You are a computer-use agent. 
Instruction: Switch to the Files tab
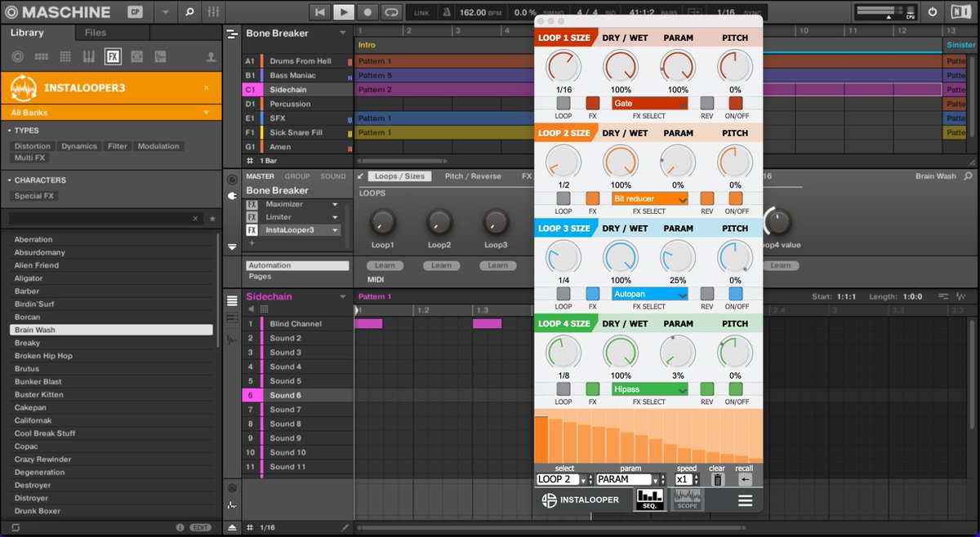(96, 33)
